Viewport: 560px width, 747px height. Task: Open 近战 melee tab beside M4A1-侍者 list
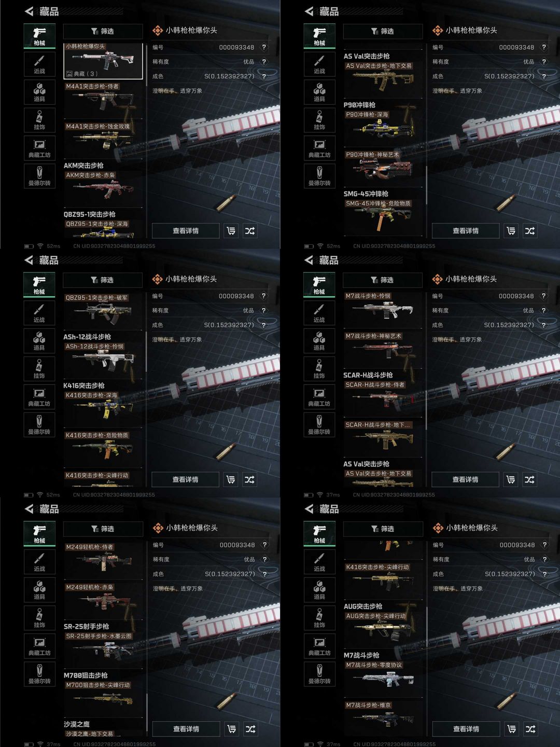pos(39,64)
